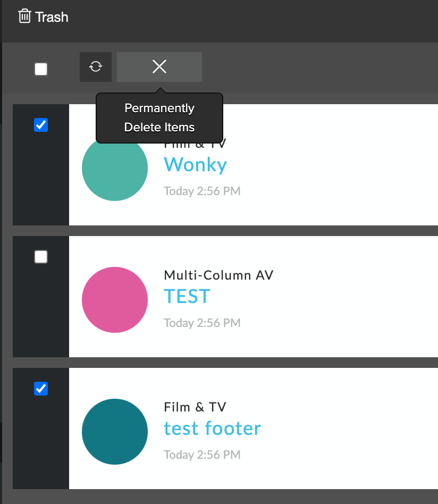The width and height of the screenshot is (438, 504).
Task: Open the test footer project link
Action: pos(213,429)
